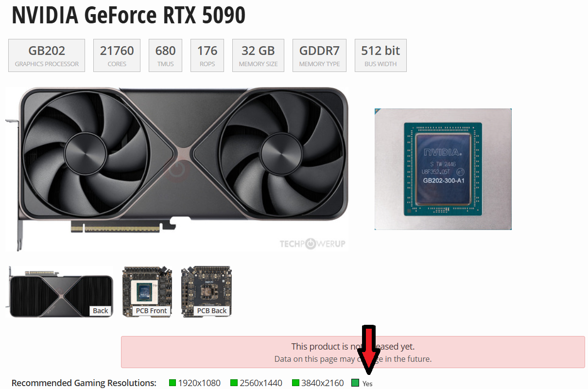This screenshot has height=389, width=588.
Task: Click the 32 GB memory size box
Action: pos(259,55)
